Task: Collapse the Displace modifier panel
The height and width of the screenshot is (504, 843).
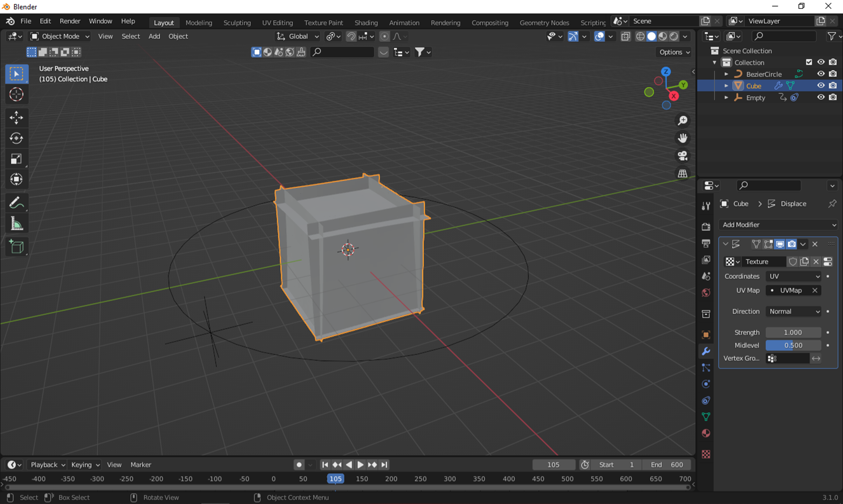Action: (725, 244)
